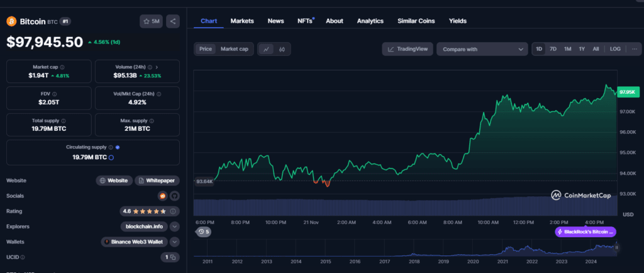644x273 pixels.
Task: Open the chart events history badge
Action: pos(204,232)
